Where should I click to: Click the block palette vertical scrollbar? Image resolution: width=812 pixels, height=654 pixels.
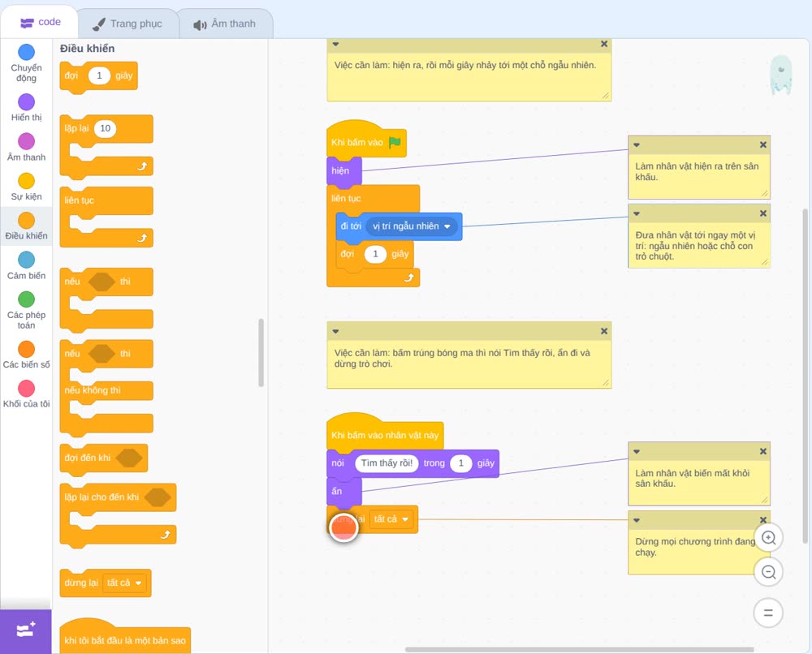pyautogui.click(x=261, y=352)
